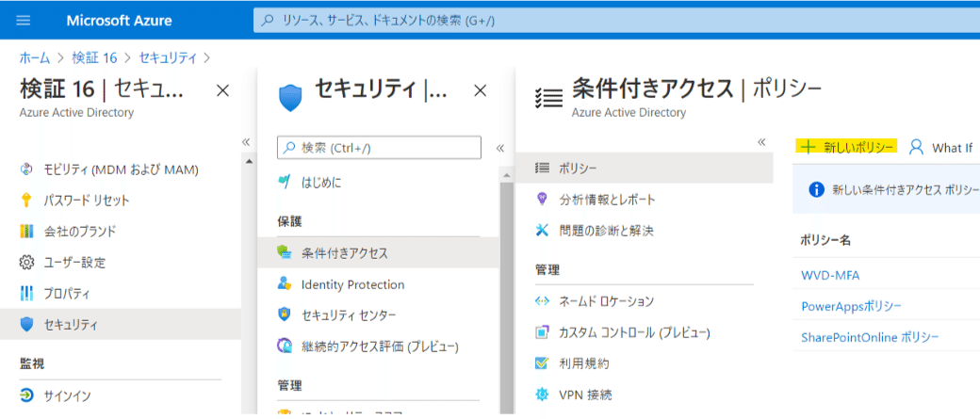Screen dimensions: 980x419
Task: Focus the resource search box in header
Action: pos(616,21)
